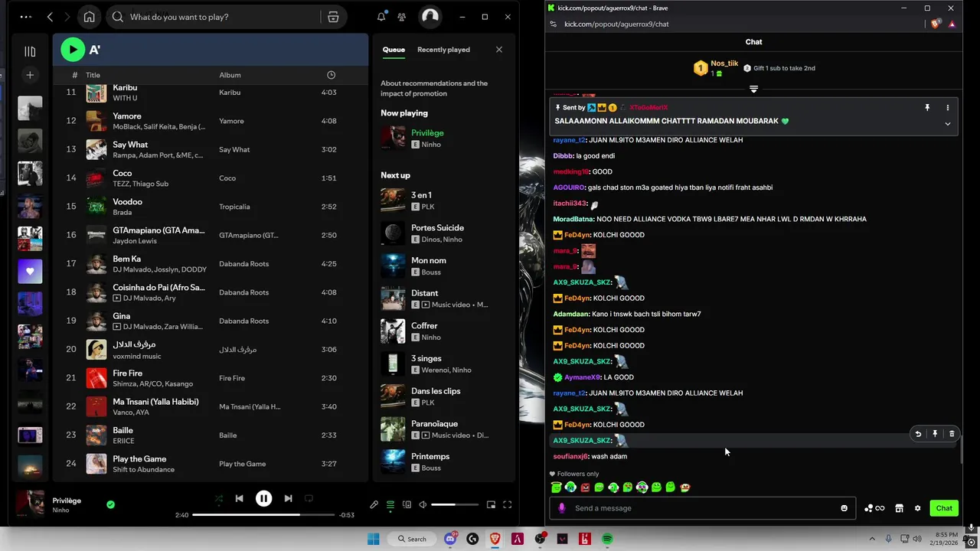Image resolution: width=980 pixels, height=551 pixels.
Task: Click the Send a message field
Action: pos(703,508)
